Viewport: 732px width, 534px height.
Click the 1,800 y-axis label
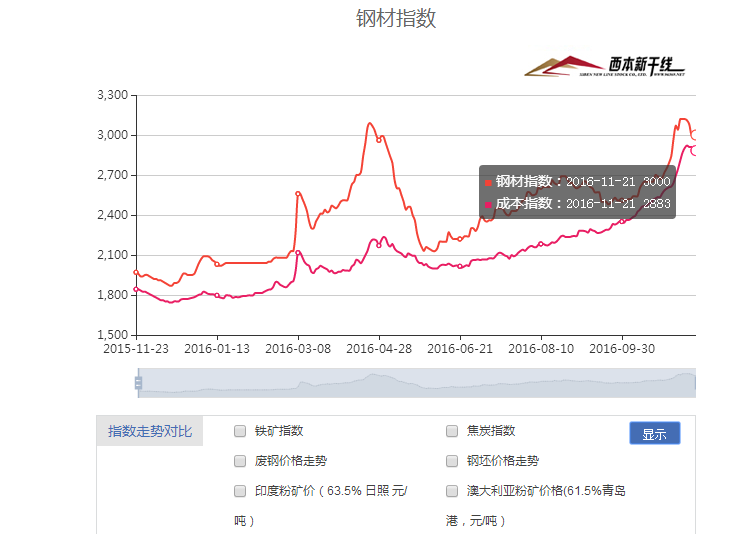click(x=113, y=295)
